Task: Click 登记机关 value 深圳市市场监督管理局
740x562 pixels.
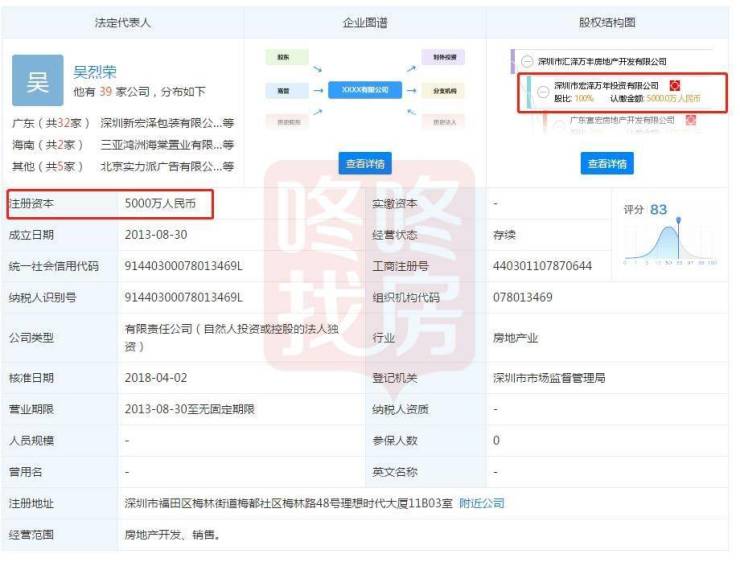Action: click(549, 378)
